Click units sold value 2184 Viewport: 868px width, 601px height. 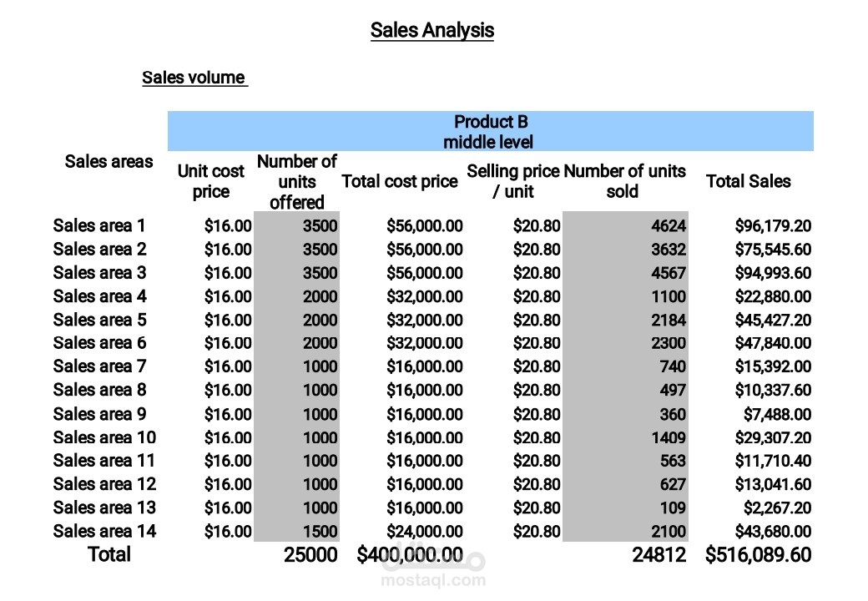(669, 320)
